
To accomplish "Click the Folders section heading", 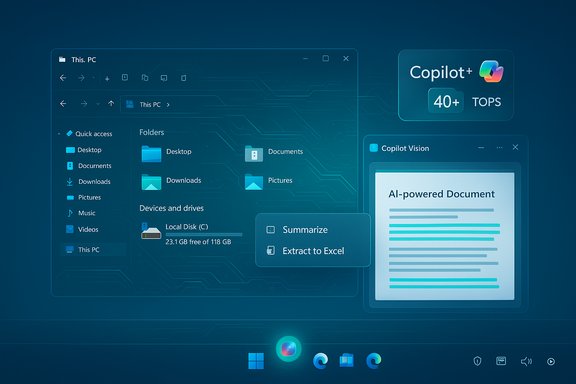I will [x=152, y=132].
